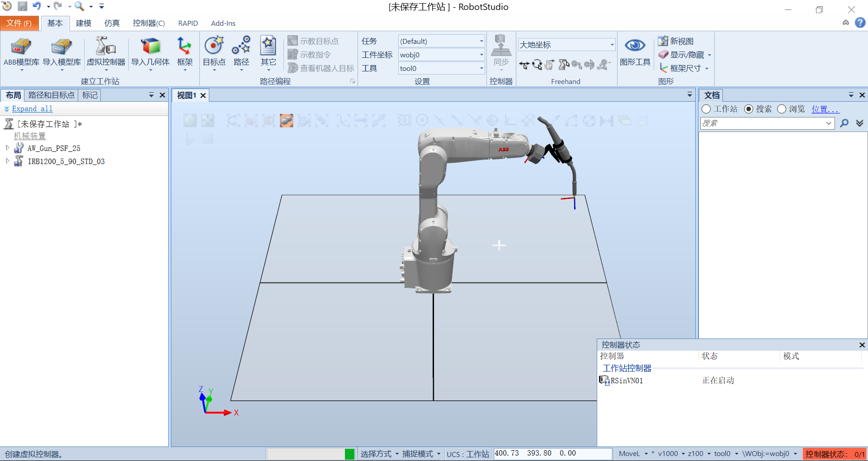The width and height of the screenshot is (868, 461).
Task: Switch to the 仿真 ribbon tab
Action: pyautogui.click(x=112, y=23)
